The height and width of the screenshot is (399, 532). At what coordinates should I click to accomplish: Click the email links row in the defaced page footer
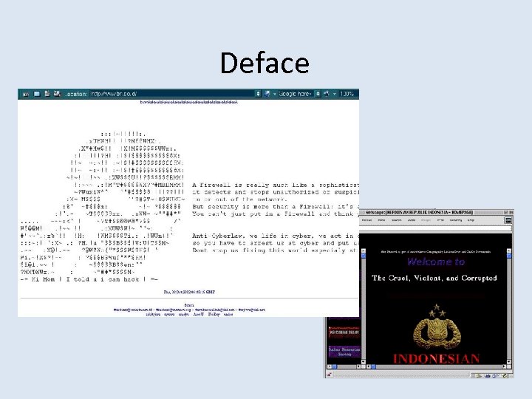click(x=189, y=310)
